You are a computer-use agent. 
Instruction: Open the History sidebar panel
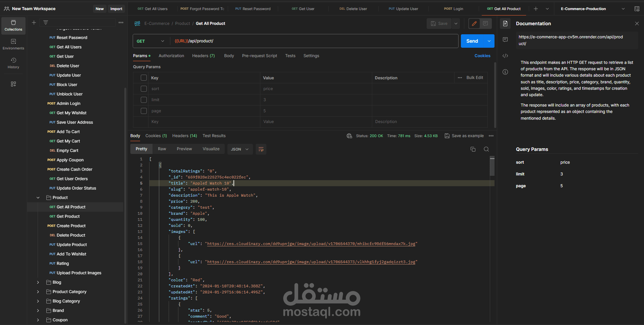click(13, 63)
